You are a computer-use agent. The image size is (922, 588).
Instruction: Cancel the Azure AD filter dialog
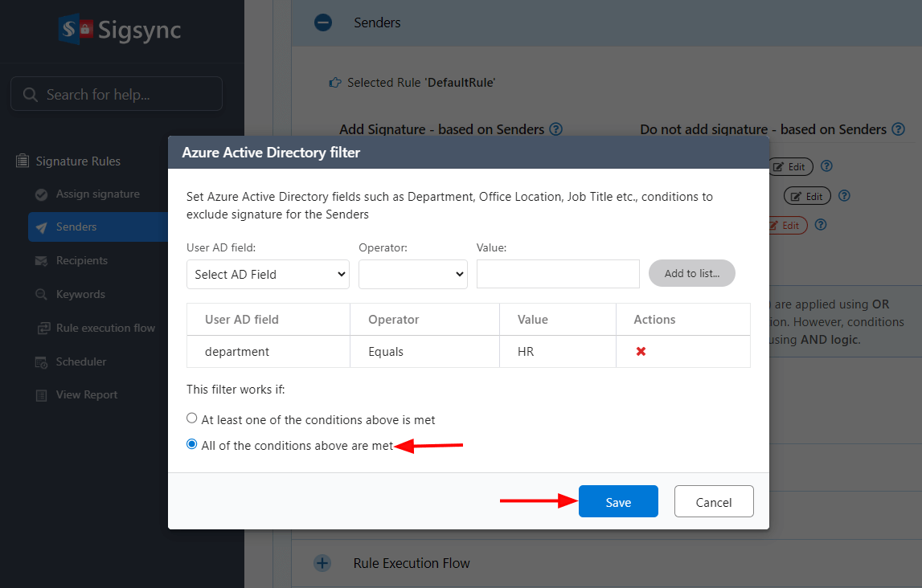coord(713,502)
